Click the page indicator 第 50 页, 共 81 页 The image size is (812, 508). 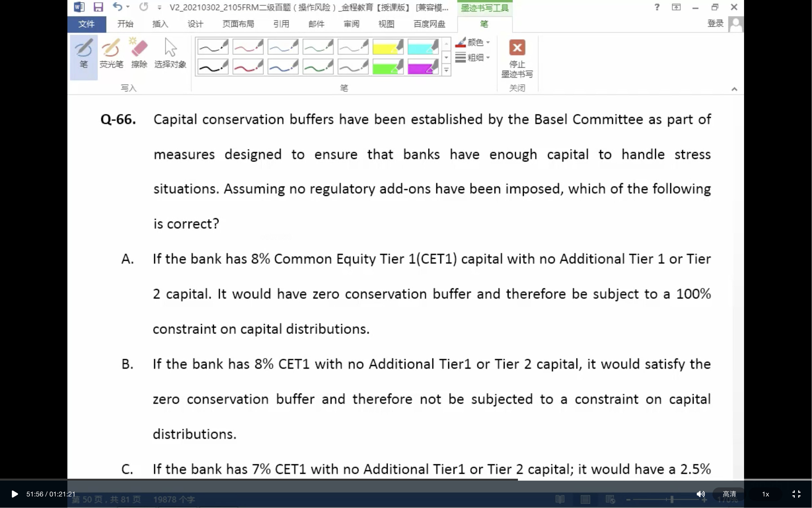click(106, 500)
